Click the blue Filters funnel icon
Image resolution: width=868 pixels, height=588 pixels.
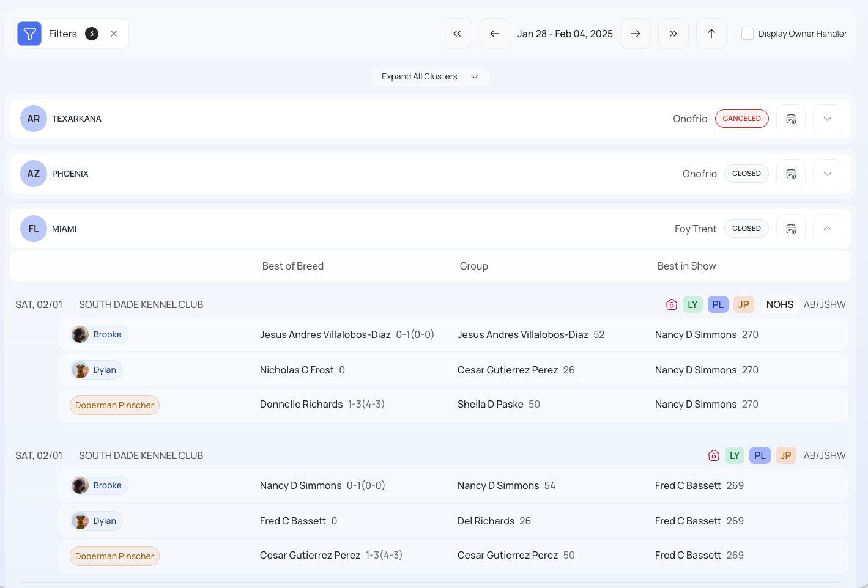pos(29,34)
